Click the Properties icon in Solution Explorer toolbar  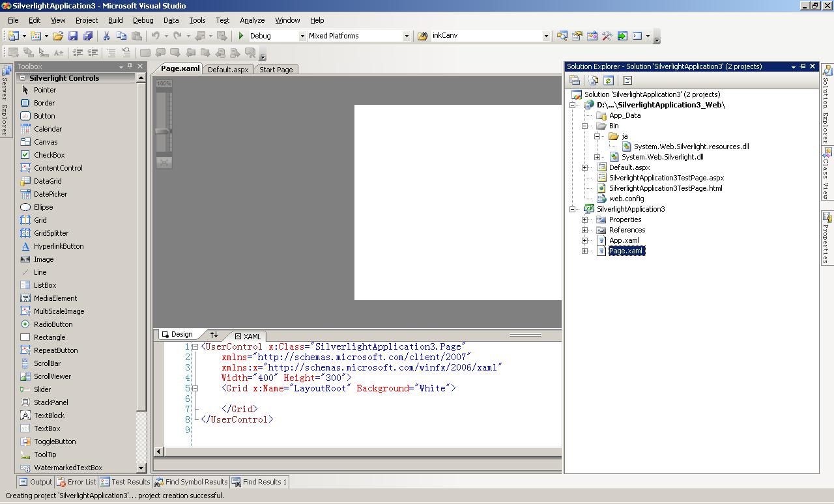coord(575,80)
